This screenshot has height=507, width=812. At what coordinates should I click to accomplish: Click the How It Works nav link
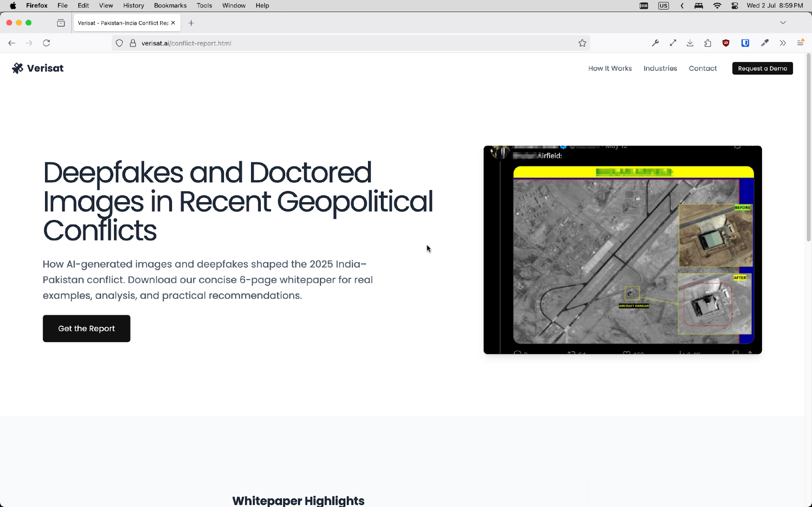coord(610,68)
